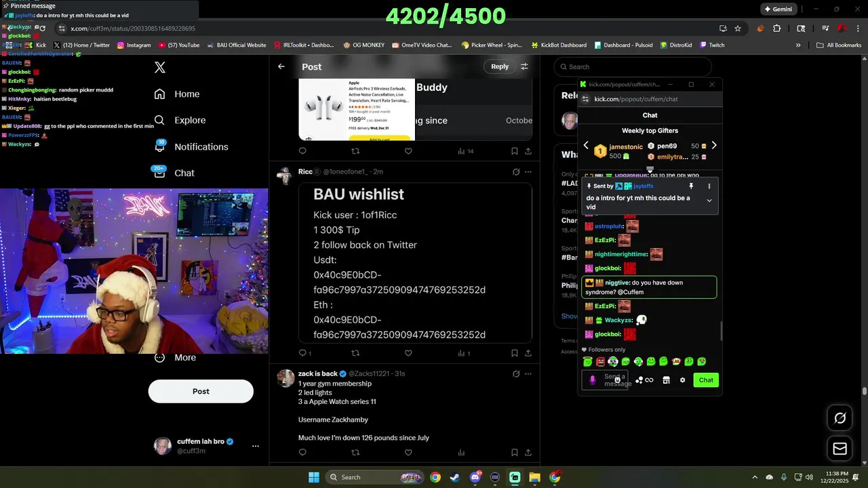Viewport: 868px width, 488px height.
Task: Focus the X search box
Action: [633, 66]
